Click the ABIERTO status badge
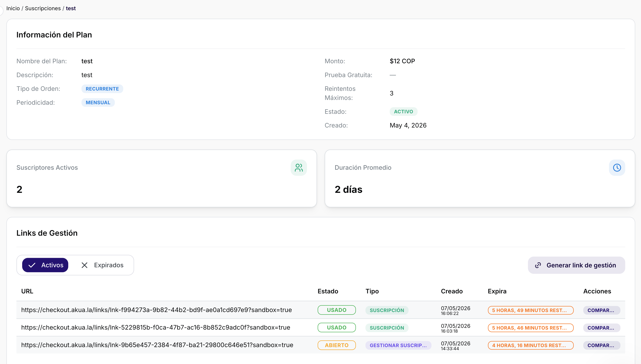Image resolution: width=641 pixels, height=364 pixels. [337, 345]
